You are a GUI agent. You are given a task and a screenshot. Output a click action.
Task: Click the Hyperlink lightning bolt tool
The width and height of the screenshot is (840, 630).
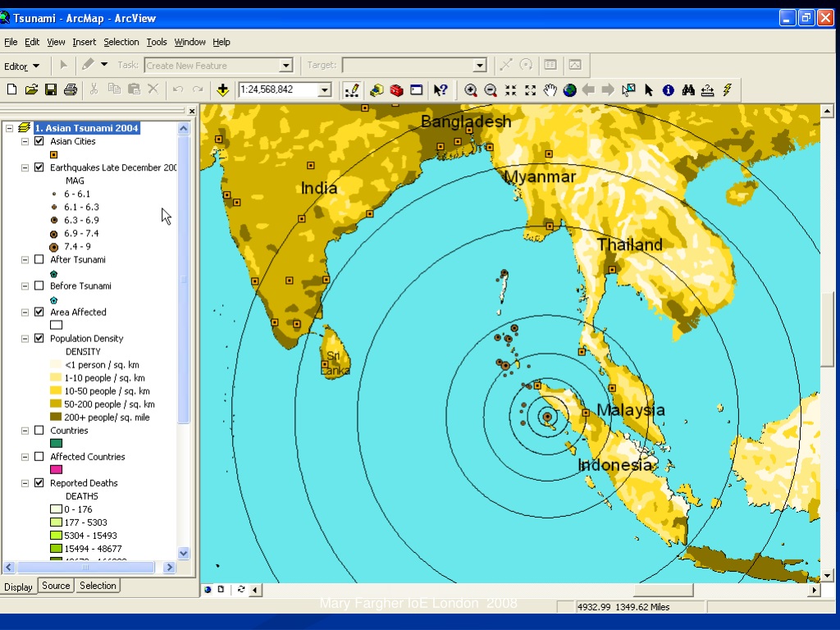coord(727,90)
